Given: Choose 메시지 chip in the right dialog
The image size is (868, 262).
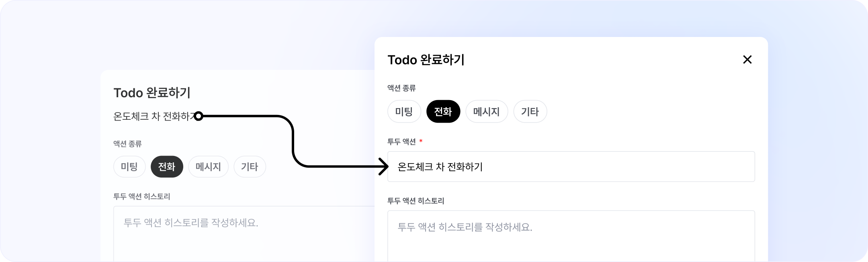Looking at the screenshot, I should 486,111.
